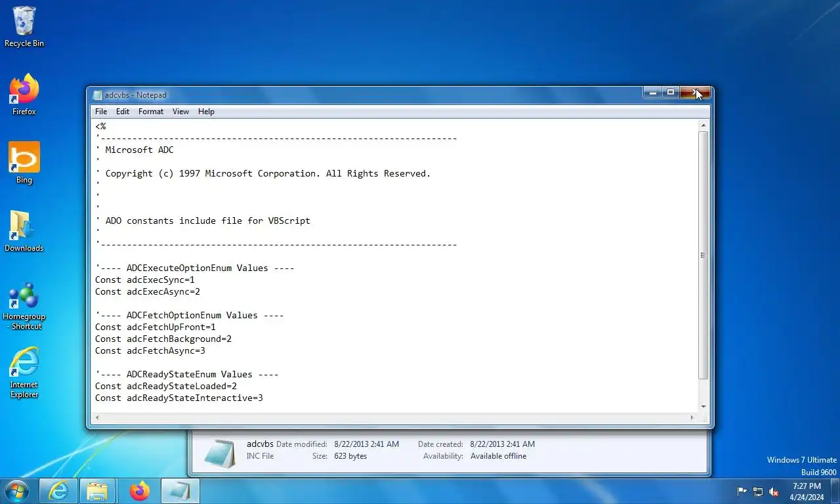This screenshot has width=840, height=504.
Task: Click the 'ADO constants include file' line
Action: [x=203, y=221]
